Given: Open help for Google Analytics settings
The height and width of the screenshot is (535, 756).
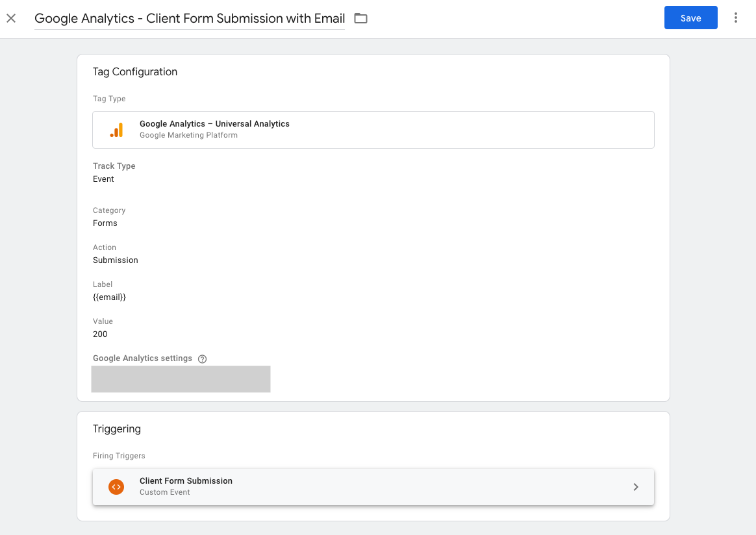Looking at the screenshot, I should (x=202, y=359).
